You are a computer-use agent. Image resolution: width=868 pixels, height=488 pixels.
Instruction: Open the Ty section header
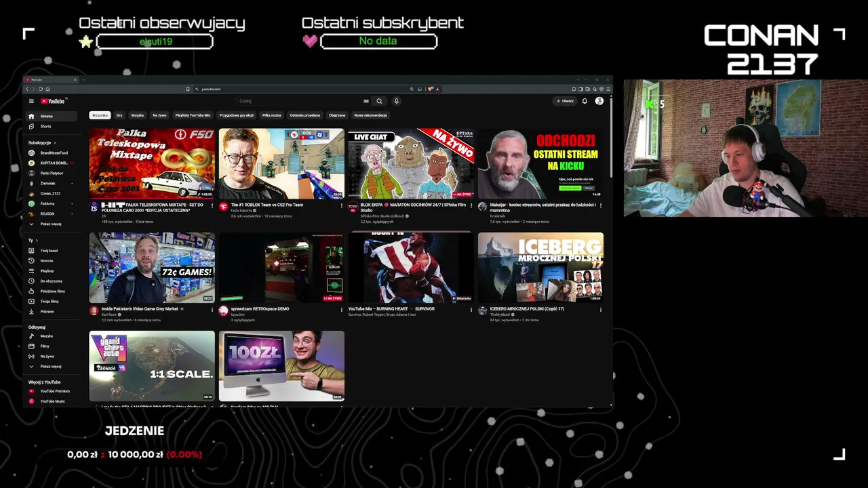(33, 241)
